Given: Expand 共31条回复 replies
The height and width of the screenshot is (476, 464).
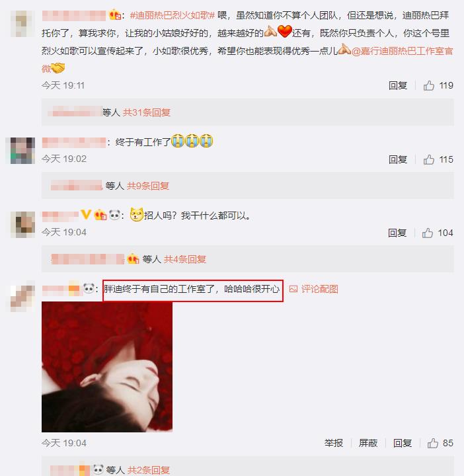Looking at the screenshot, I should [147, 112].
